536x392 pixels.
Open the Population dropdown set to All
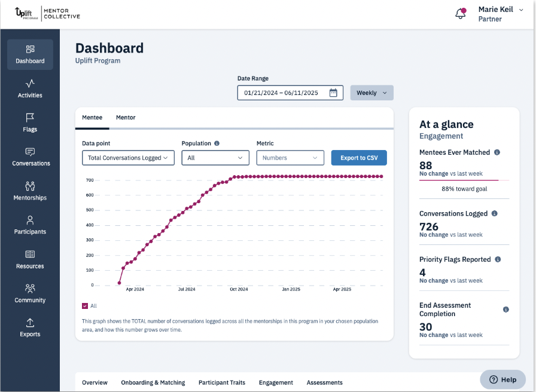(x=215, y=158)
